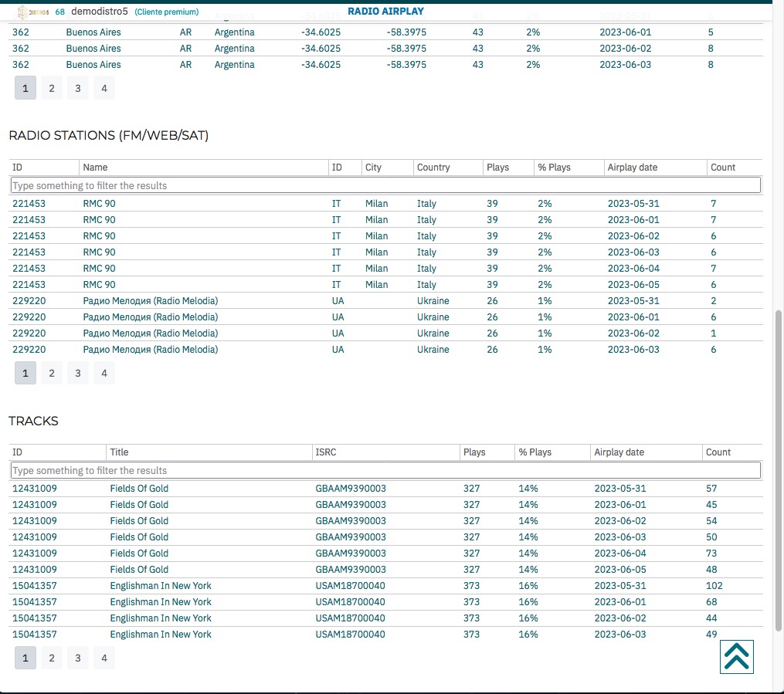
Task: Jump to page 4 of the Buenos Aires table
Action: click(104, 88)
